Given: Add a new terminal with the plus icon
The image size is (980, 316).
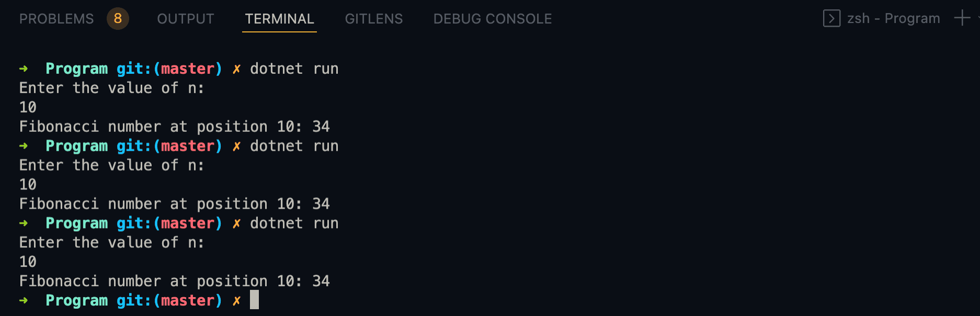Looking at the screenshot, I should coord(962,18).
